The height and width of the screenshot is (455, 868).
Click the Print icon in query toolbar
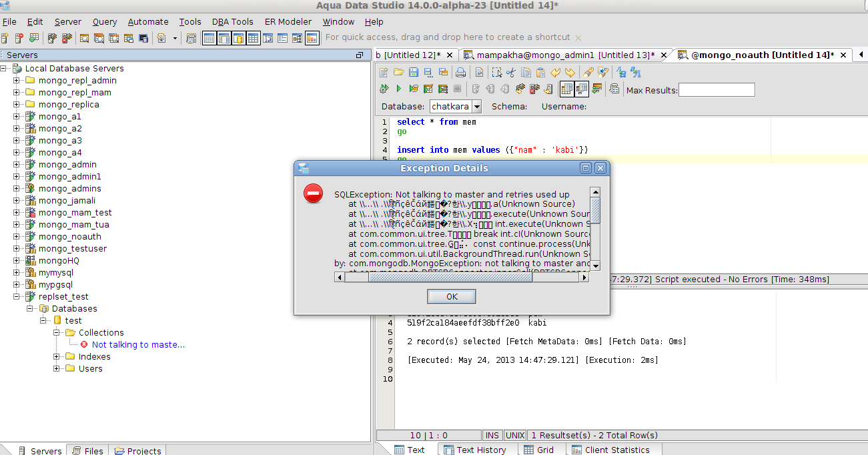pos(460,72)
